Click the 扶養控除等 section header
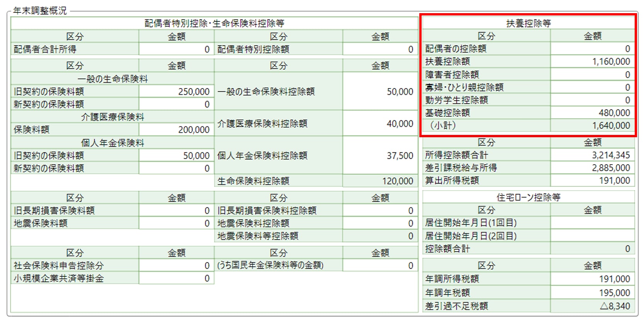644x322 pixels. [529, 23]
